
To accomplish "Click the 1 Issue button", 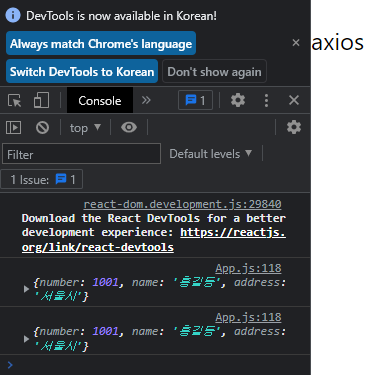I will 42,179.
